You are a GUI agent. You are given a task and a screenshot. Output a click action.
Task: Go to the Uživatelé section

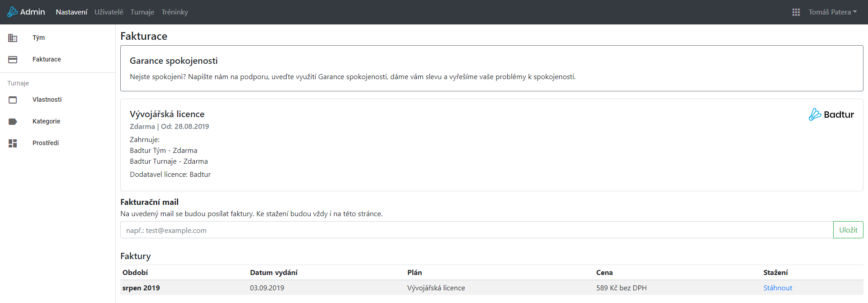108,12
